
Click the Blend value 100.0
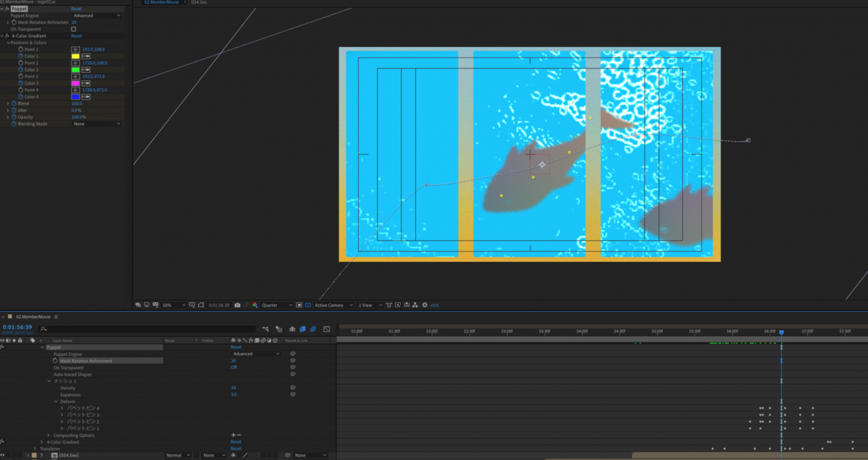(x=77, y=103)
